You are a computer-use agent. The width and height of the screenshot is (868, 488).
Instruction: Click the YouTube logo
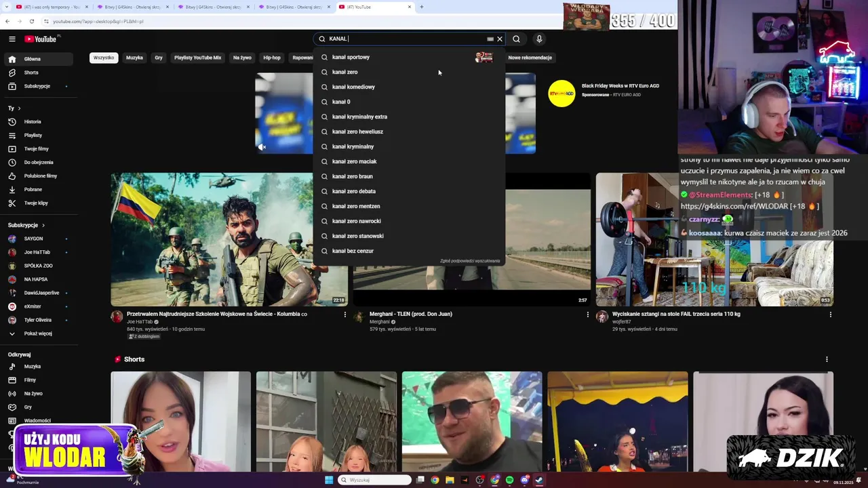41,39
